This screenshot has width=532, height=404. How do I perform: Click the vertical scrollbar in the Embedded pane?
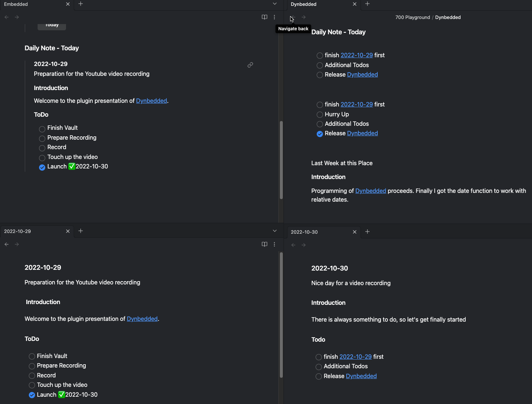pyautogui.click(x=281, y=160)
